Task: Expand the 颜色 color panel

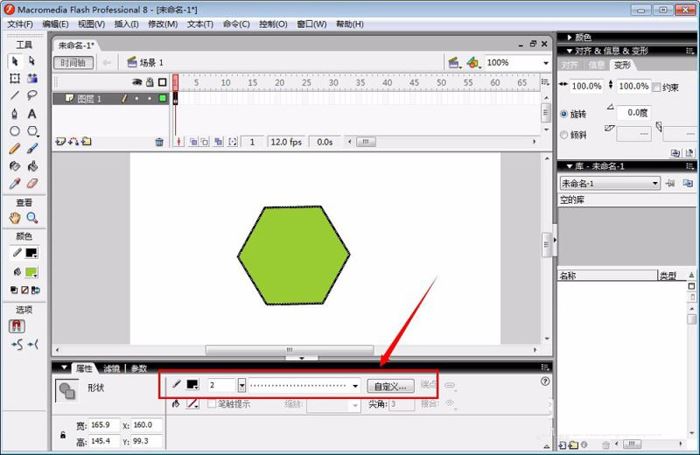Action: (570, 37)
